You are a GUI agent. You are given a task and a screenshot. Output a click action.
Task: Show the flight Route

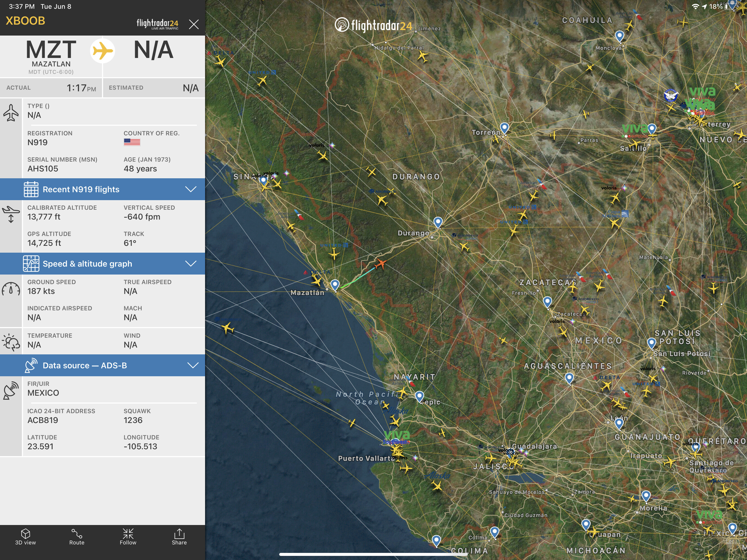point(77,536)
